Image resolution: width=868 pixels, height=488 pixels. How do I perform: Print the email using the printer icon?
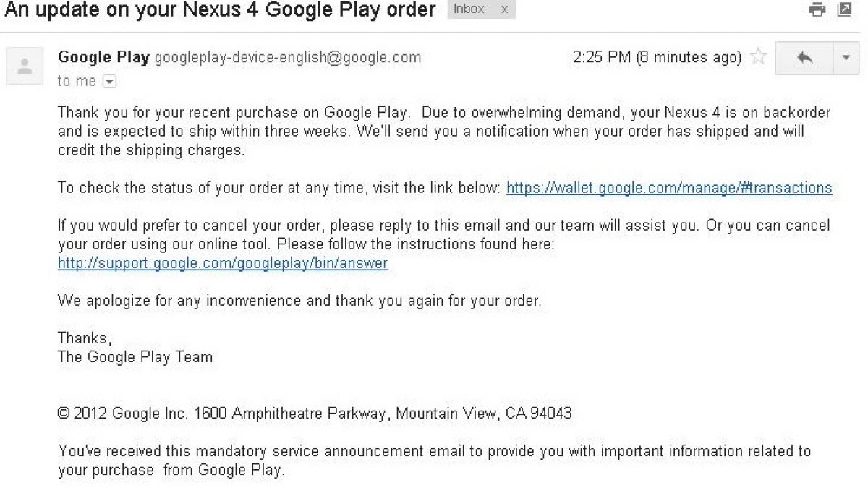pyautogui.click(x=817, y=10)
